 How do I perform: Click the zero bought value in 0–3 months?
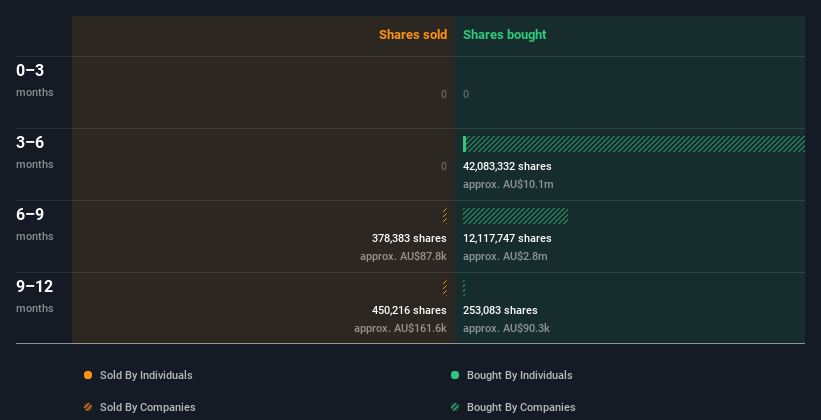coord(466,94)
